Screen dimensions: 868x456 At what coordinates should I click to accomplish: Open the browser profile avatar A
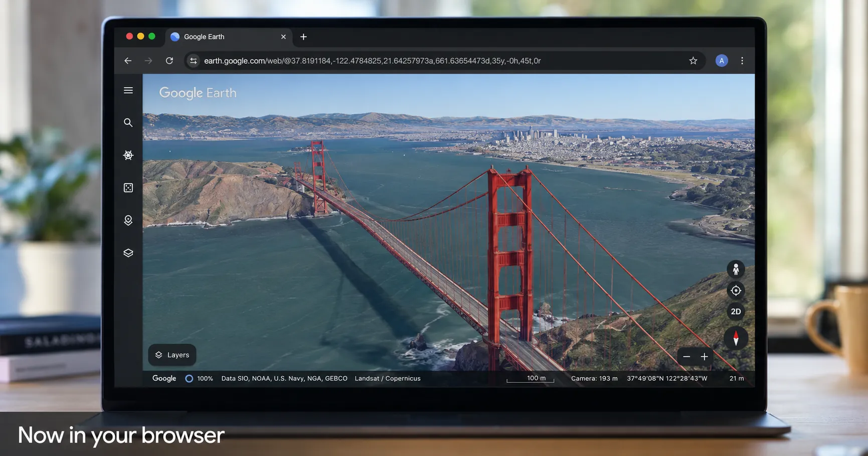coord(722,61)
